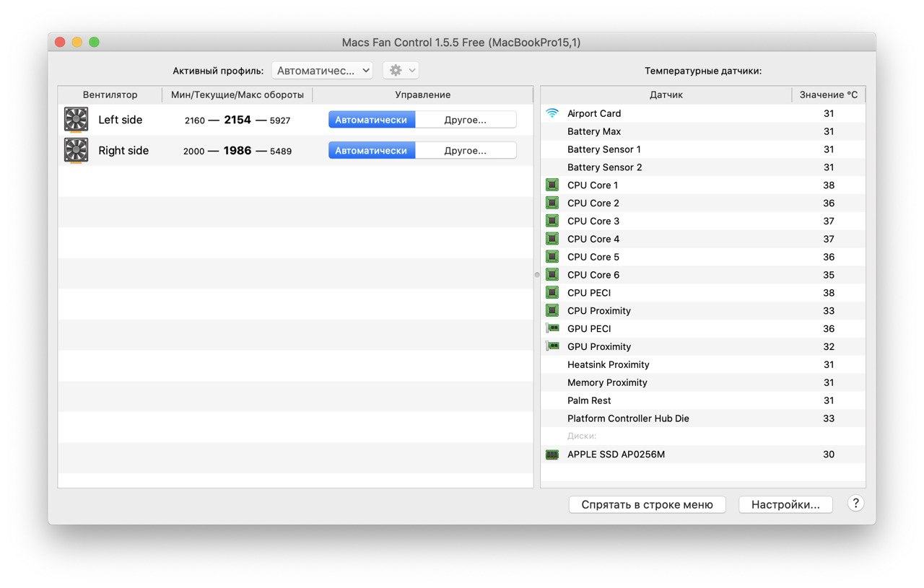Open the gear profile actions dropdown
This screenshot has width=924, height=588.
click(401, 71)
